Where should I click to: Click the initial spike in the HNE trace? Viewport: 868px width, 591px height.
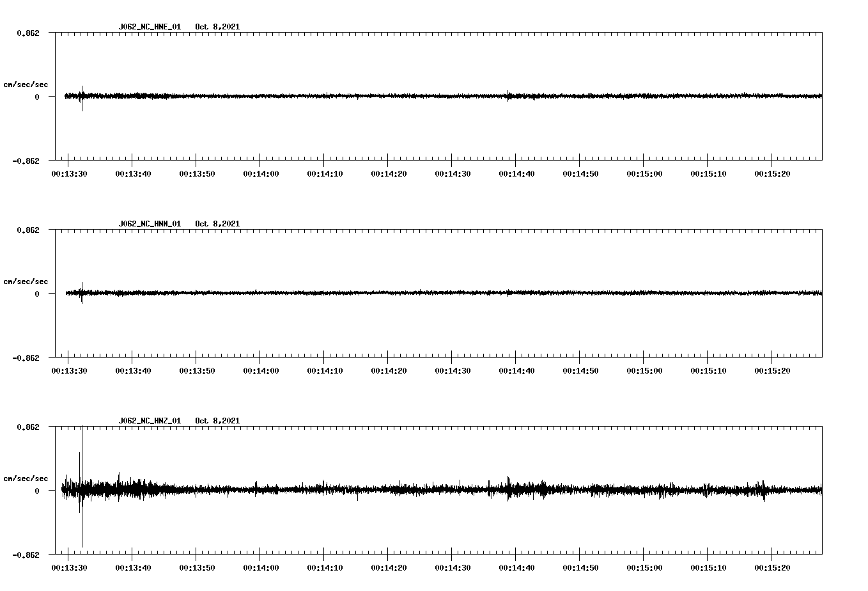point(82,98)
